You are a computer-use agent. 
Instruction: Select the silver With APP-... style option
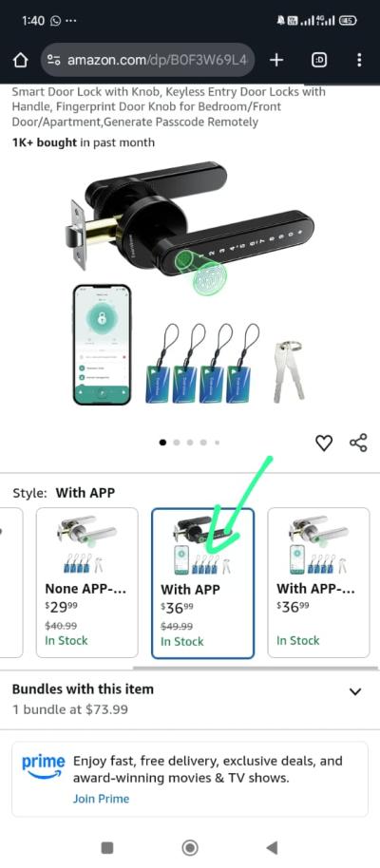[x=318, y=582]
